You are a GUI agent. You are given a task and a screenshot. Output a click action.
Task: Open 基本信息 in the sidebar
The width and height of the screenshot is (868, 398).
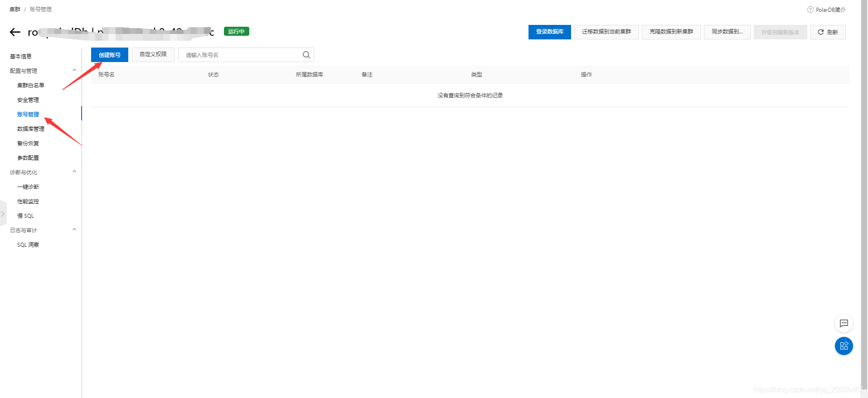(x=21, y=57)
